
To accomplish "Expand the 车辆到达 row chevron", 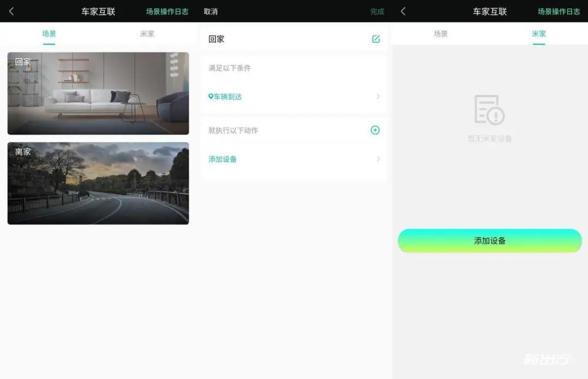I will tap(378, 97).
